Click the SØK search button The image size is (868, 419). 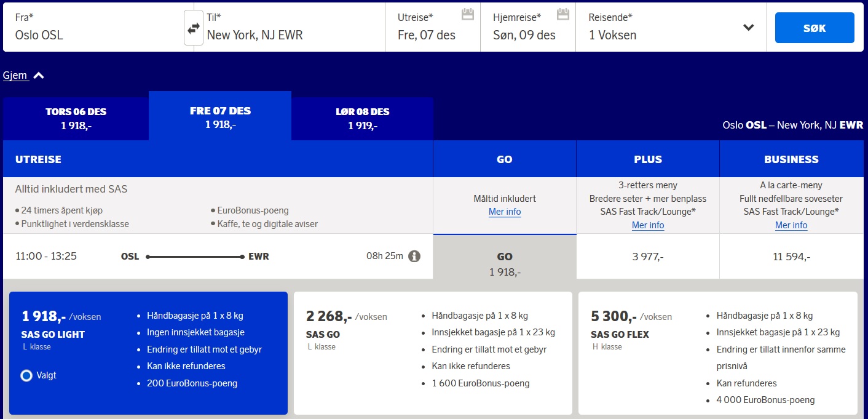tap(815, 28)
